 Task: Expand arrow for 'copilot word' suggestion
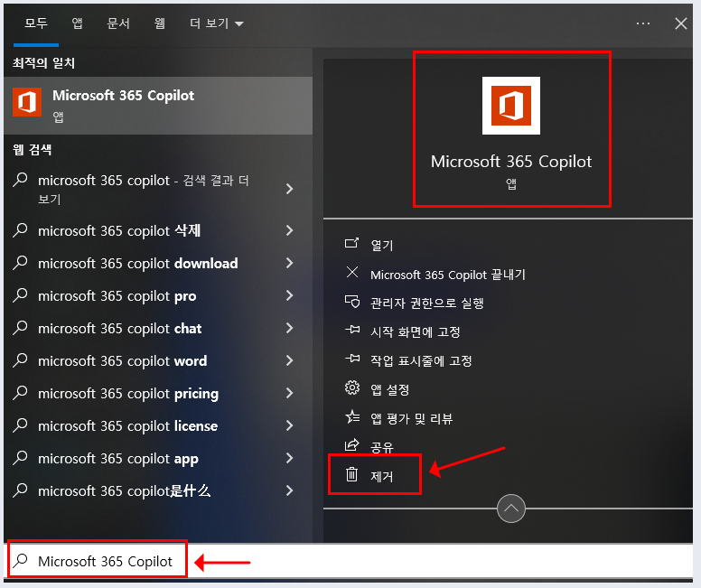click(289, 360)
